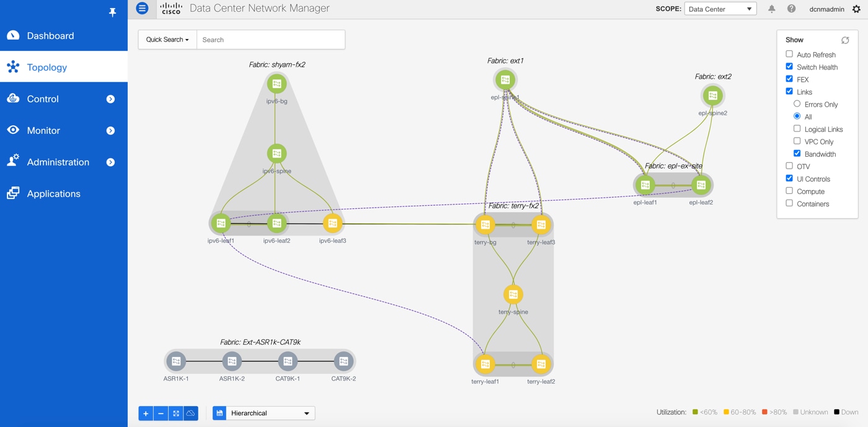Click the pin sidebar icon
This screenshot has width=868, height=427.
click(112, 12)
